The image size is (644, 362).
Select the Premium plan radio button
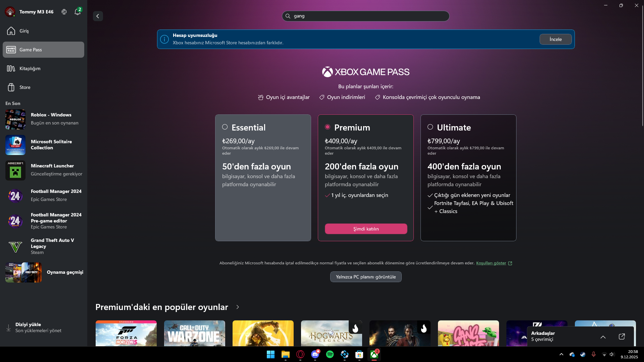pos(328,127)
